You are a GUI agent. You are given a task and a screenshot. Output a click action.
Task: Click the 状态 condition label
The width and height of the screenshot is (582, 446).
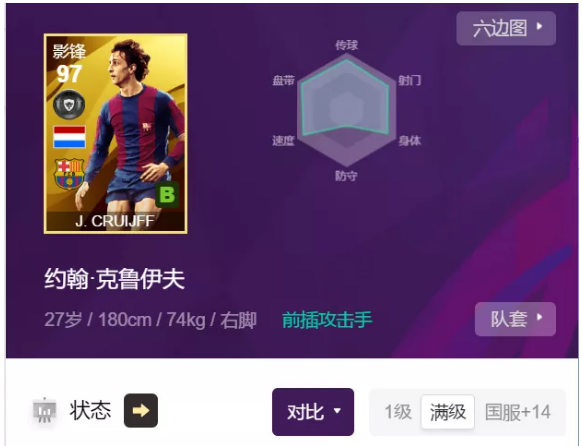click(x=90, y=410)
